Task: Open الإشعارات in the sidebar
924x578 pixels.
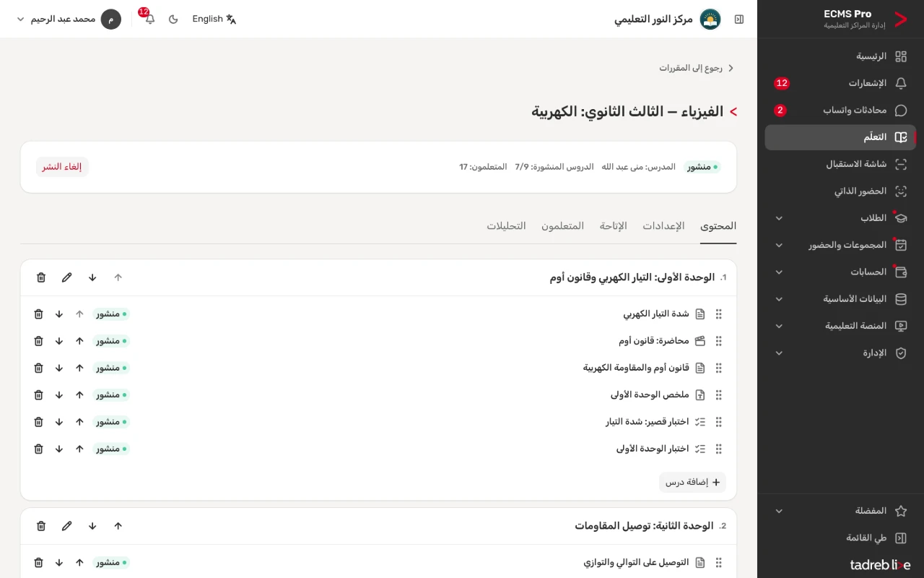Action: pos(841,83)
